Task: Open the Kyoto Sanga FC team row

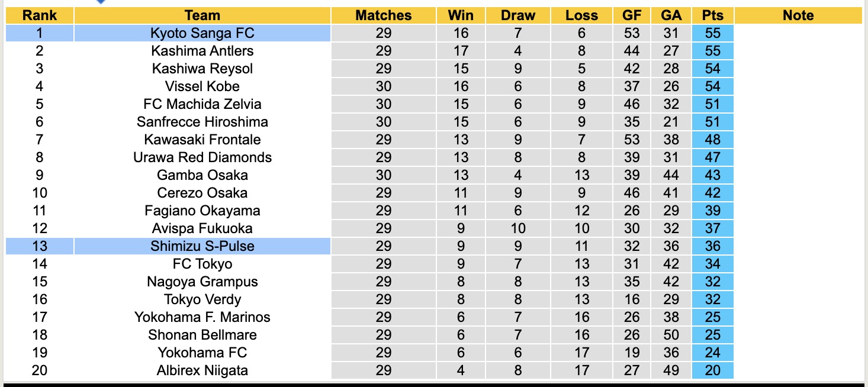Action: pos(202,33)
